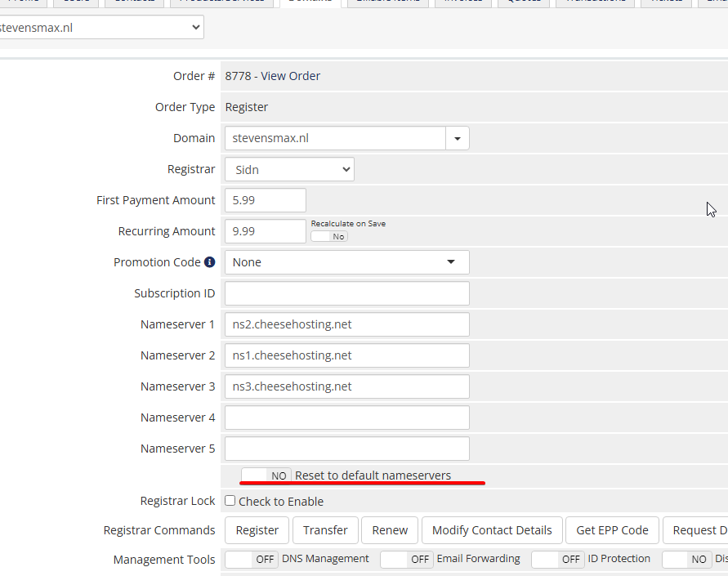Image resolution: width=728 pixels, height=576 pixels.
Task: Open the Registrar dropdown showing Sidn
Action: (289, 169)
